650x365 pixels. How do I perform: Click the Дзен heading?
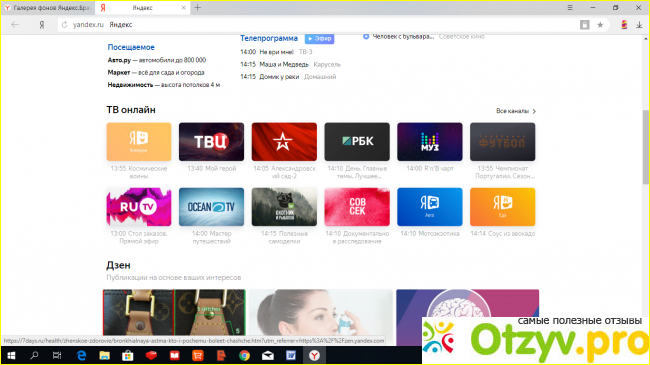119,265
